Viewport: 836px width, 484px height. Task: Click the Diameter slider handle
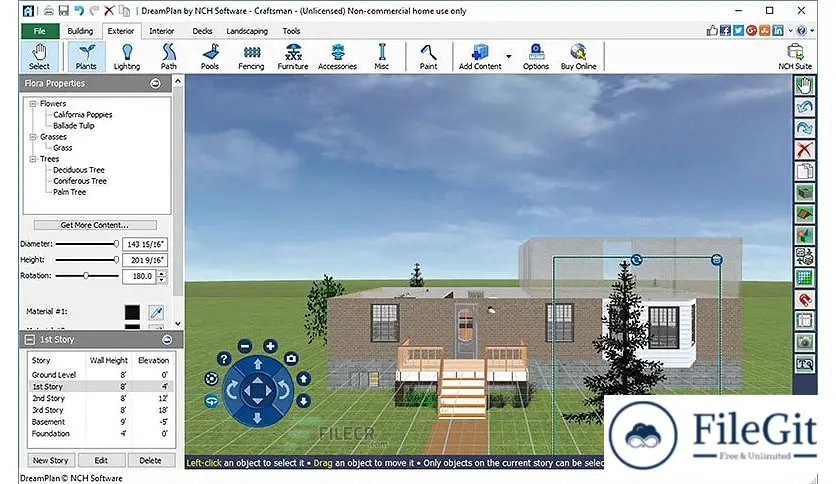116,244
